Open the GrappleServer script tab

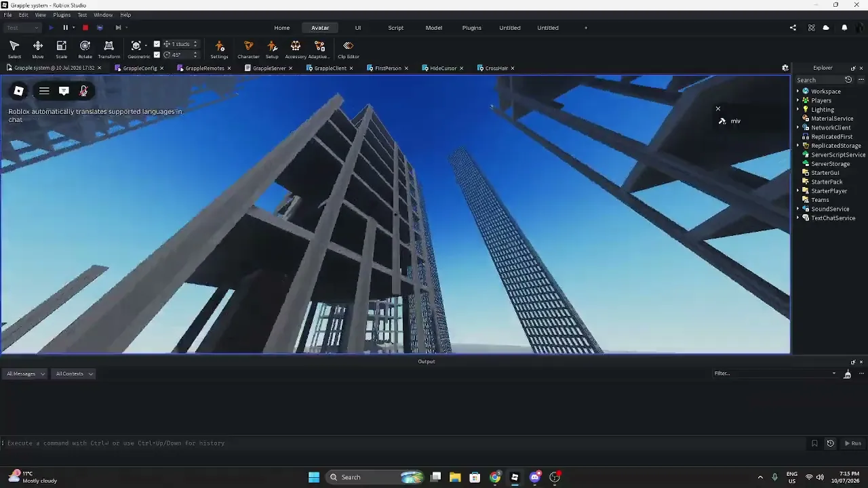point(269,68)
